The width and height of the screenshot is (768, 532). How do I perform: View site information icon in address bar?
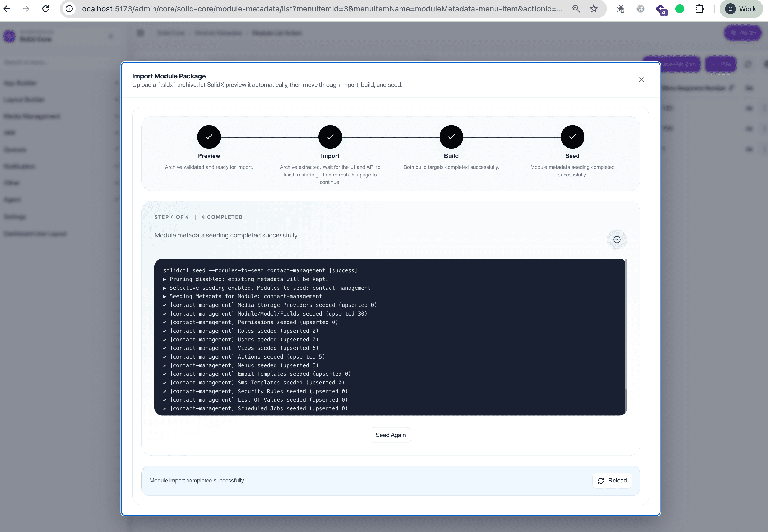point(69,9)
